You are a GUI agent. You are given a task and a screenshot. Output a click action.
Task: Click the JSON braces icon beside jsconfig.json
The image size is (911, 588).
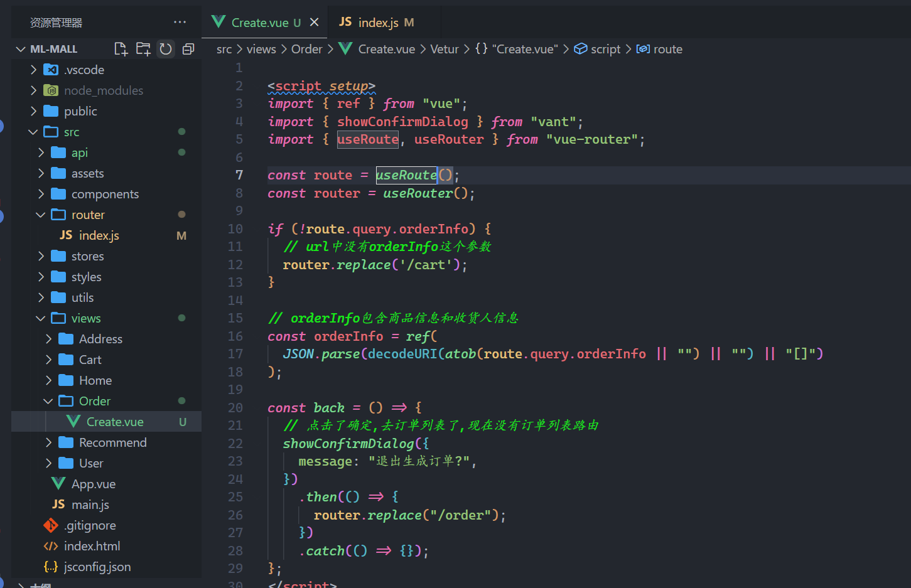coord(51,567)
